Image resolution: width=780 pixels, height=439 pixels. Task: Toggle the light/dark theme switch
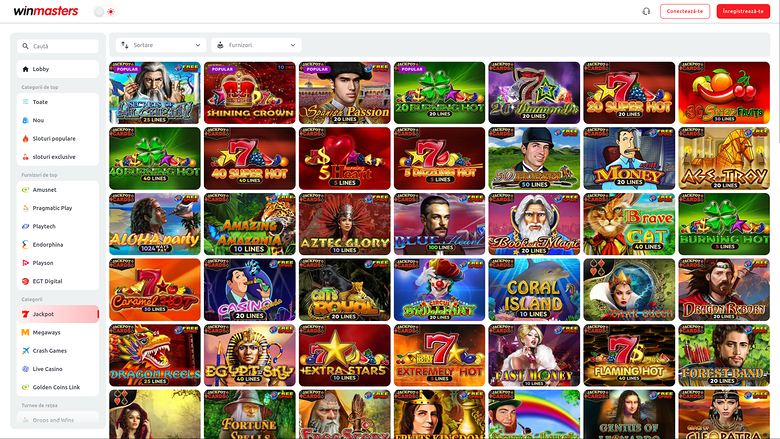pyautogui.click(x=105, y=11)
